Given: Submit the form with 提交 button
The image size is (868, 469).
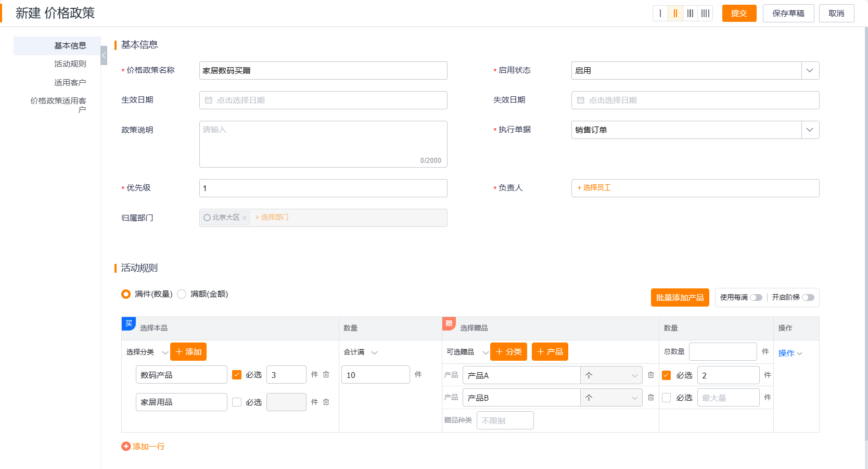Looking at the screenshot, I should 739,13.
